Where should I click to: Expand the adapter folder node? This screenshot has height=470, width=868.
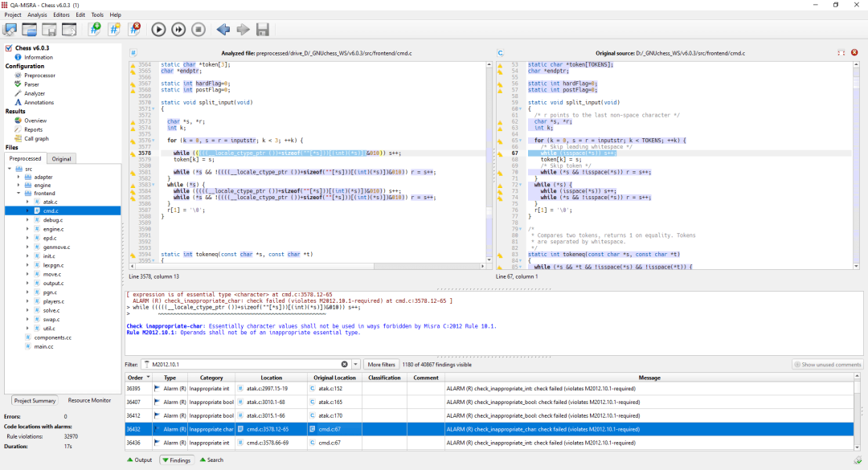tap(18, 176)
